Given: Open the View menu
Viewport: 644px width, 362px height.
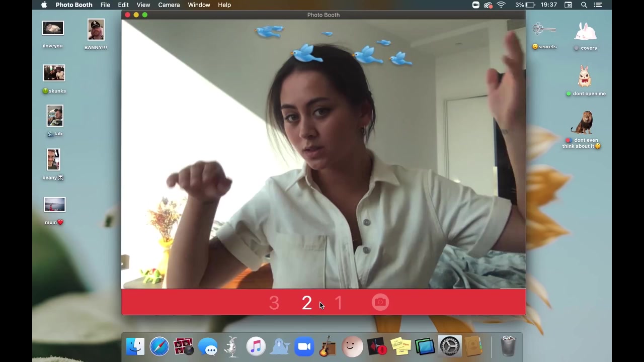Looking at the screenshot, I should pos(143,5).
